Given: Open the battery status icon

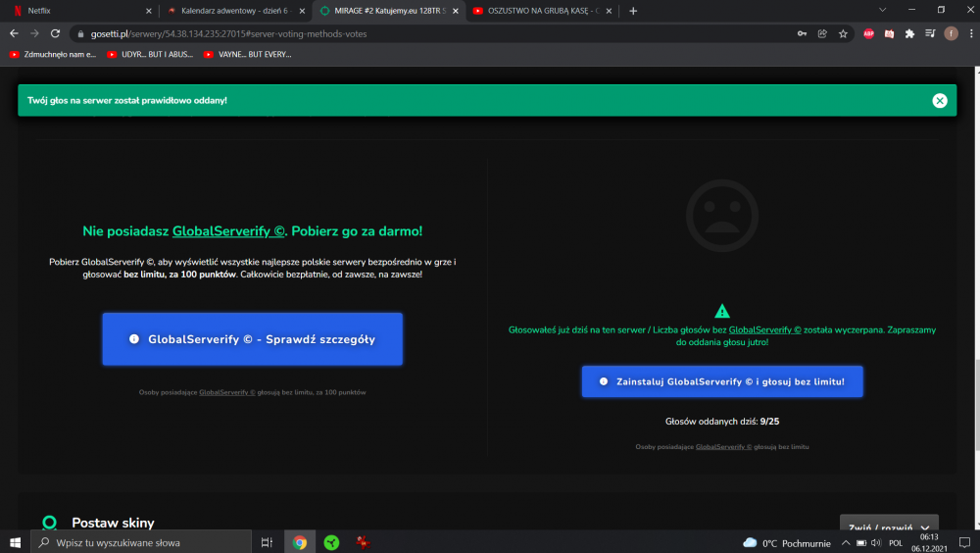Looking at the screenshot, I should [x=861, y=543].
